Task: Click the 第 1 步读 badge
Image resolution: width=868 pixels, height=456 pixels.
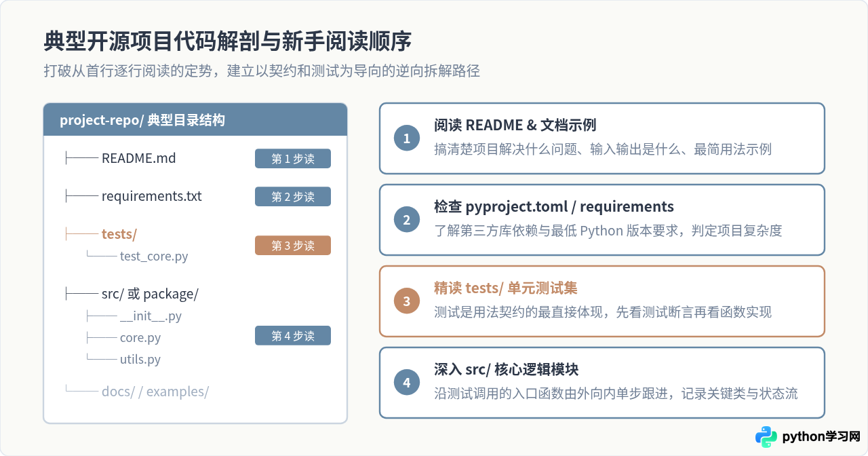Action: coord(293,159)
